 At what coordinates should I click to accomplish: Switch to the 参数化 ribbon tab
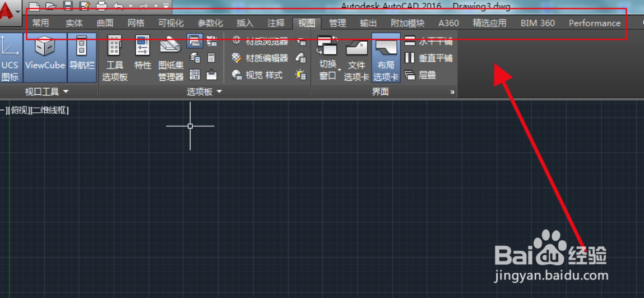(210, 23)
